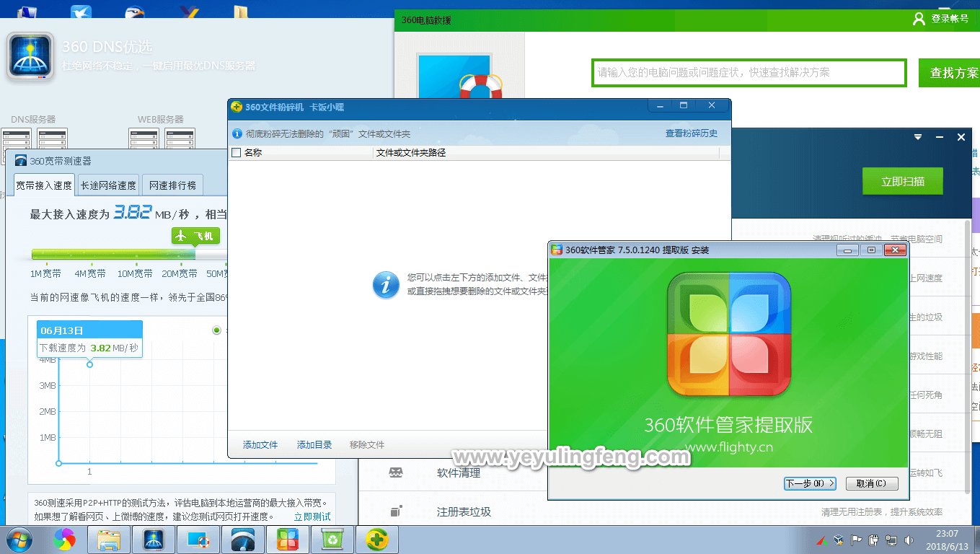Cancel the 360软件管家 installation with 取消(C)
Viewport: 980px width, 554px height.
[872, 483]
